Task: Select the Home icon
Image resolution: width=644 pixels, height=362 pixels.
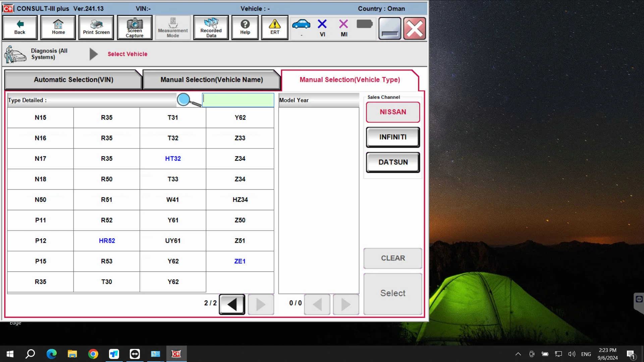Action: [x=58, y=27]
